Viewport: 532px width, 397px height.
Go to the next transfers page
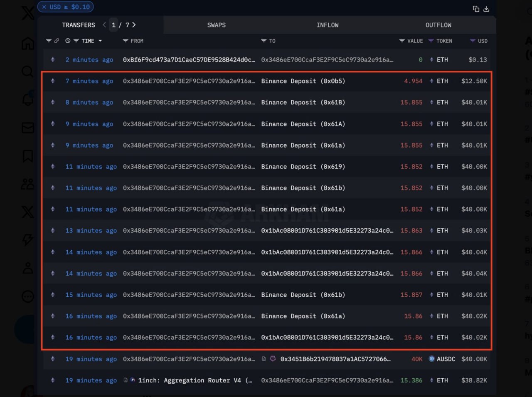click(134, 25)
